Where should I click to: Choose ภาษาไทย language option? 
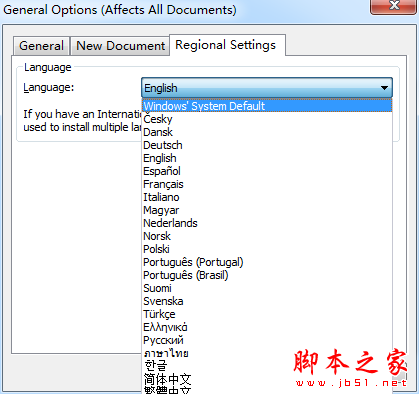[267, 353]
